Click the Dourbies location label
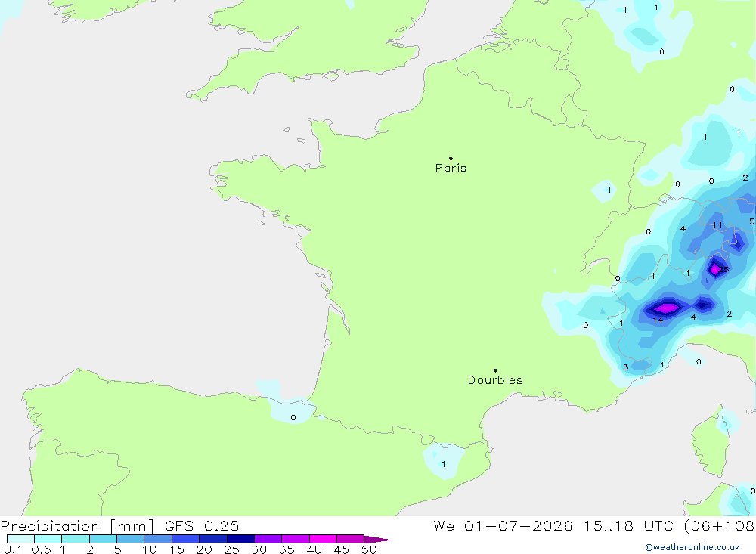Screen dimensions: 756x554 [495, 380]
